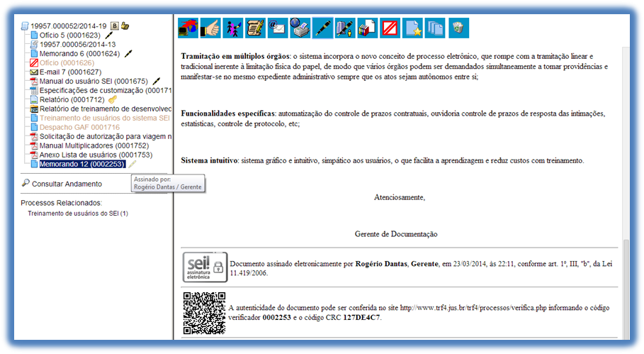
Task: Click the root process icon at the tree top
Action: [x=25, y=26]
